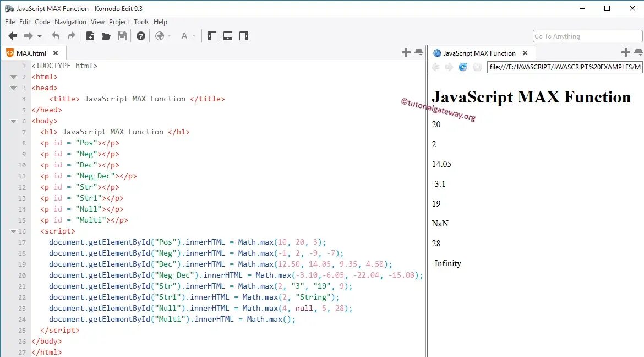
Task: Open the Tools menu
Action: coord(141,22)
